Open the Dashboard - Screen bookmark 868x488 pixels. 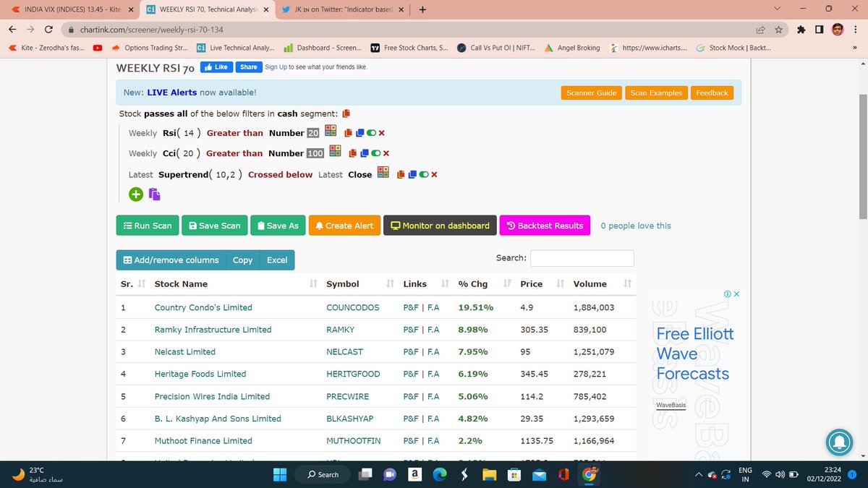pos(323,48)
